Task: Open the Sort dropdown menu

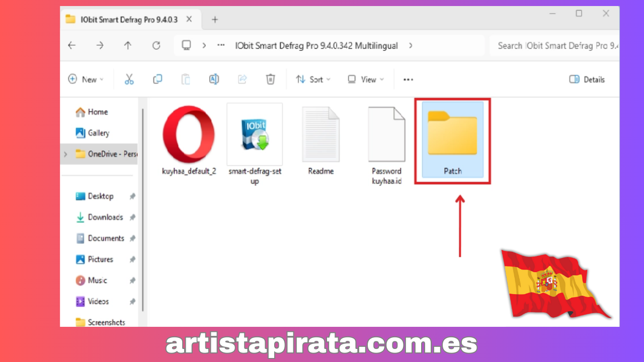Action: (313, 79)
